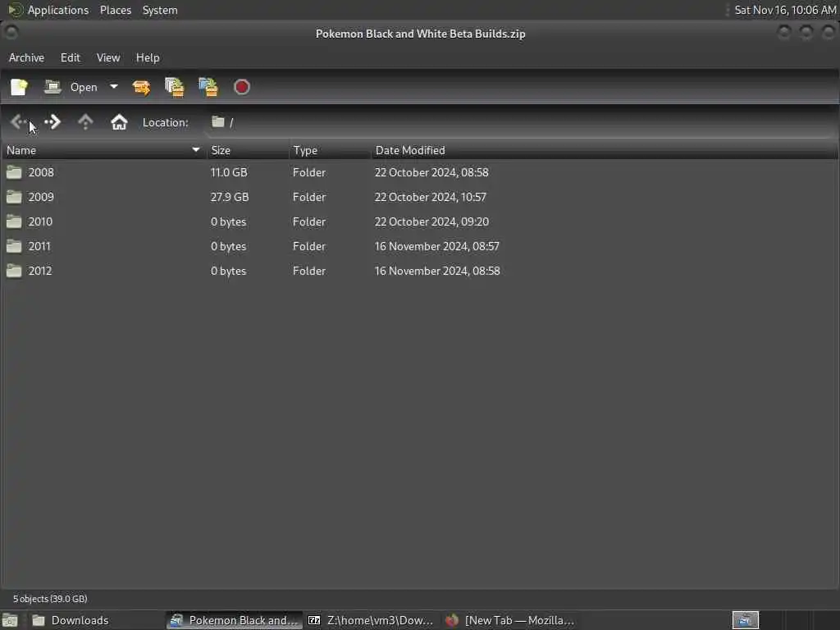
Task: Click the Add files to archive icon
Action: point(175,87)
